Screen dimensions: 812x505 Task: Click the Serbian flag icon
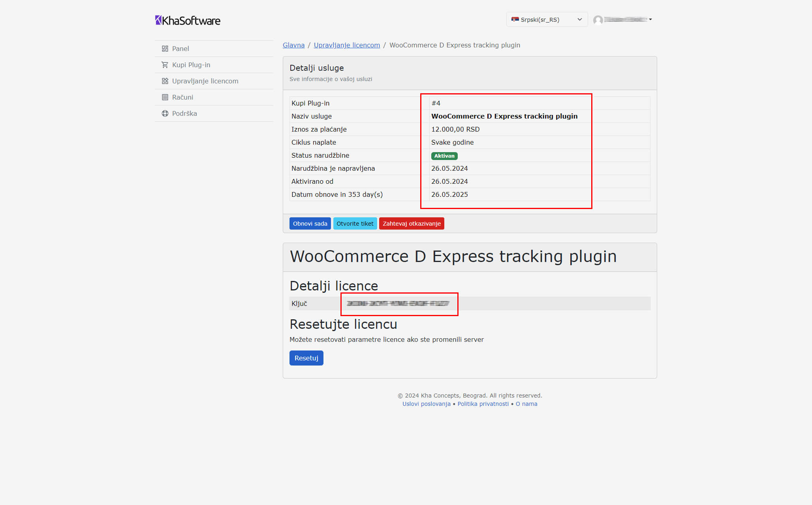pyautogui.click(x=515, y=19)
